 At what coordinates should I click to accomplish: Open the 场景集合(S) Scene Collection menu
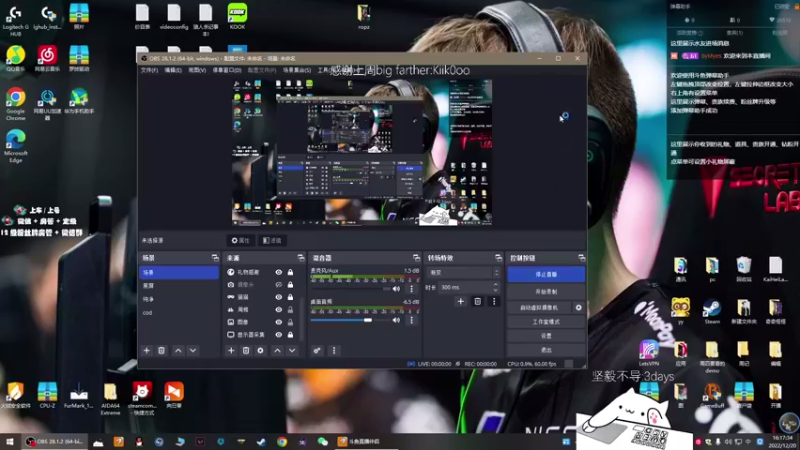click(x=297, y=70)
